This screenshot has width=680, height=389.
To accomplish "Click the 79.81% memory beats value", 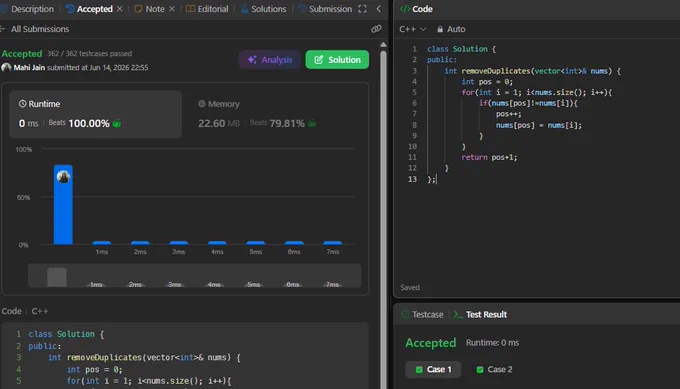I will [x=287, y=124].
